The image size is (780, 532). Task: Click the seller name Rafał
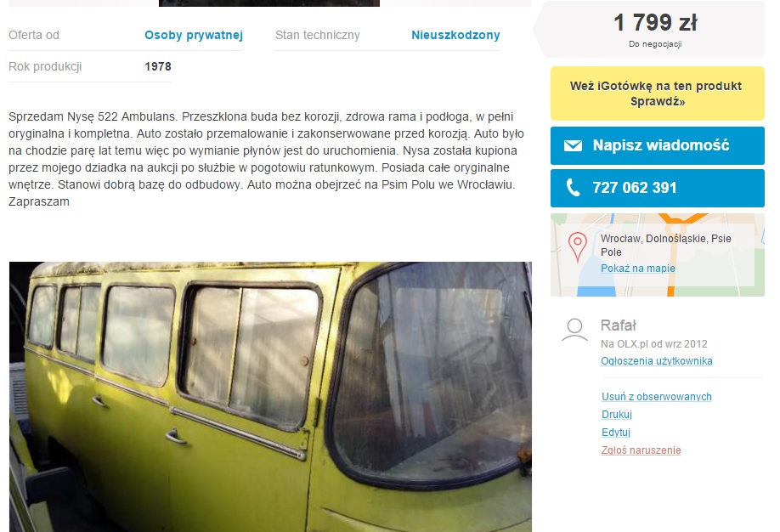(618, 325)
